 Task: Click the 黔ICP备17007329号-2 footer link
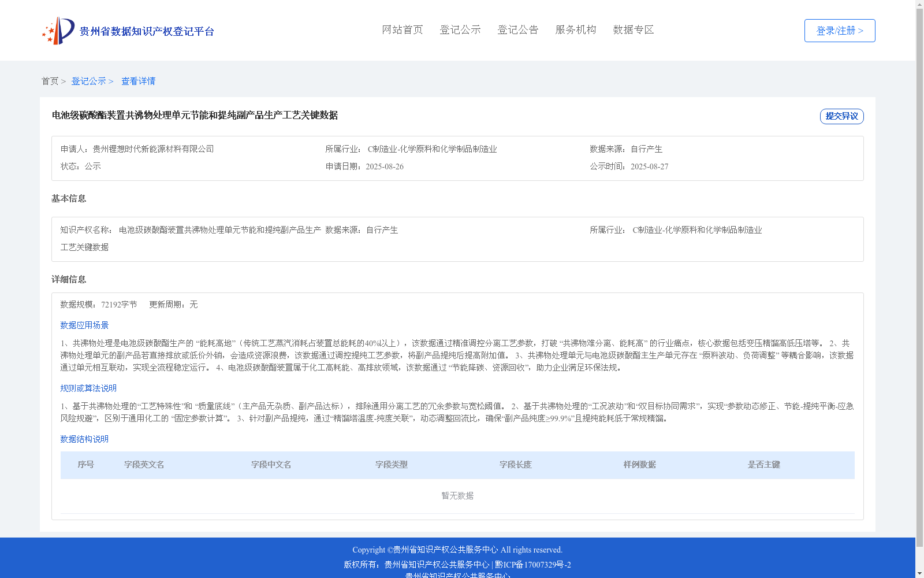click(x=533, y=565)
